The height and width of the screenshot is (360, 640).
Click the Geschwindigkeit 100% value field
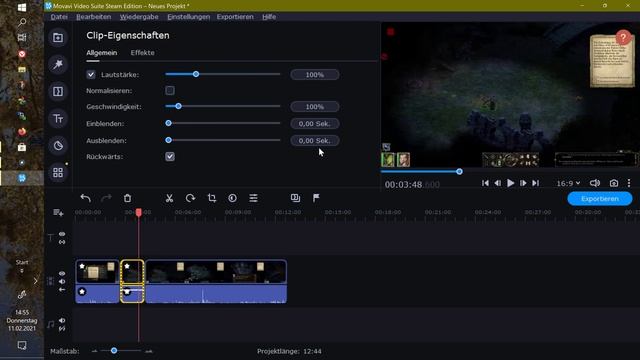pyautogui.click(x=315, y=107)
